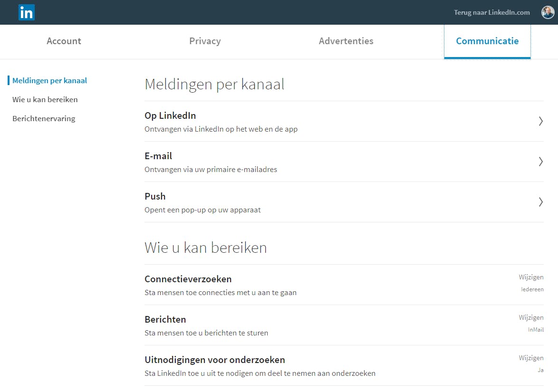Click the InMail value under Berichten
558x392 pixels.
[x=535, y=329]
